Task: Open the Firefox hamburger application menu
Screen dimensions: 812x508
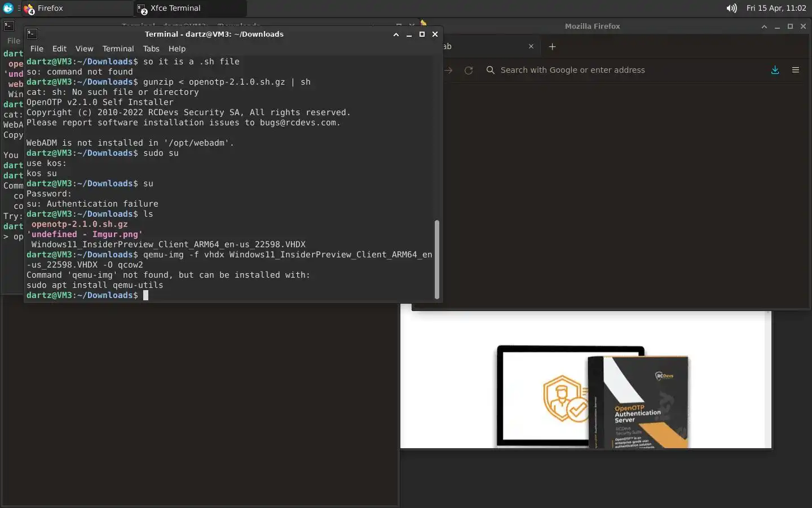Action: click(796, 70)
